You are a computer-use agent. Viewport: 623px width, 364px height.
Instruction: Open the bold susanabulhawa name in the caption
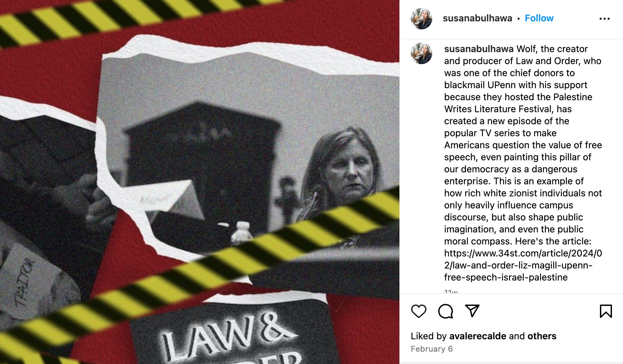pos(479,49)
